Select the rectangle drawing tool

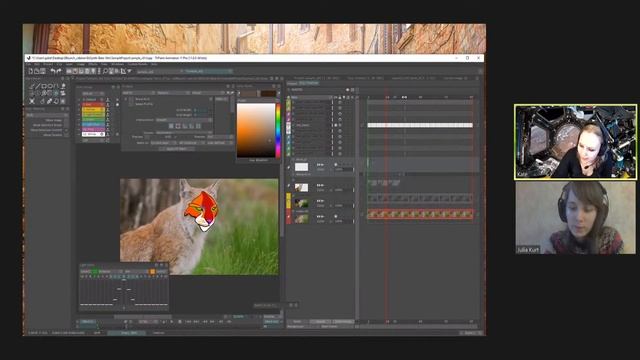(44, 87)
